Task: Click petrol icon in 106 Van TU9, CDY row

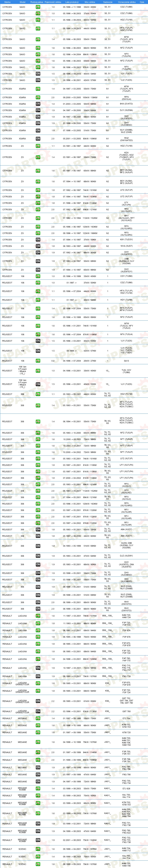Action: click(x=38, y=371)
